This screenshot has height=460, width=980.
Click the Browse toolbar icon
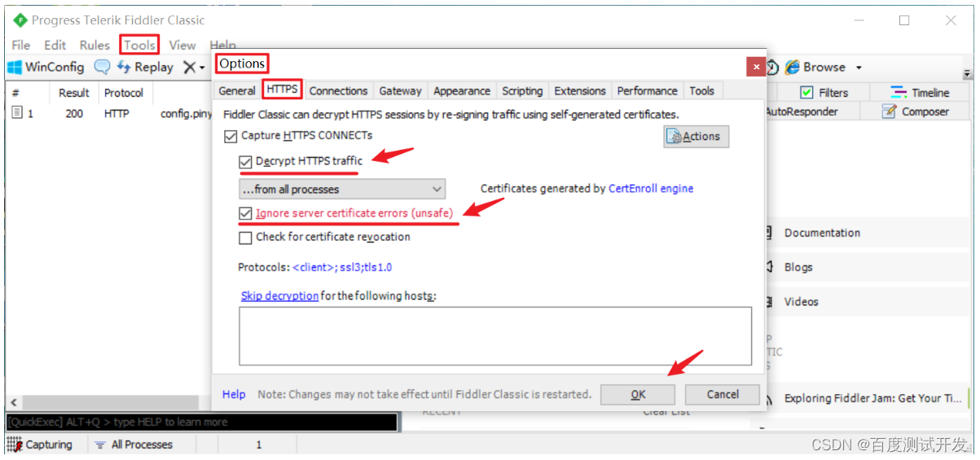815,67
